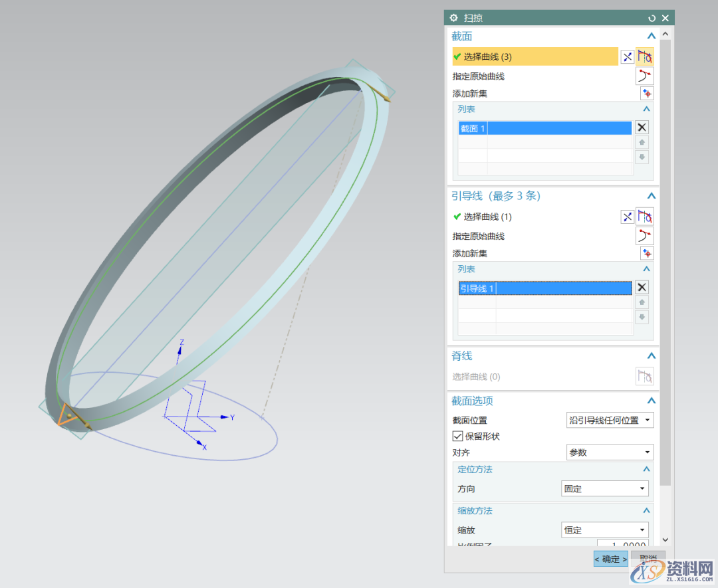Click the reset icon in 扫掠 title bar
The width and height of the screenshot is (718, 588).
click(x=652, y=19)
